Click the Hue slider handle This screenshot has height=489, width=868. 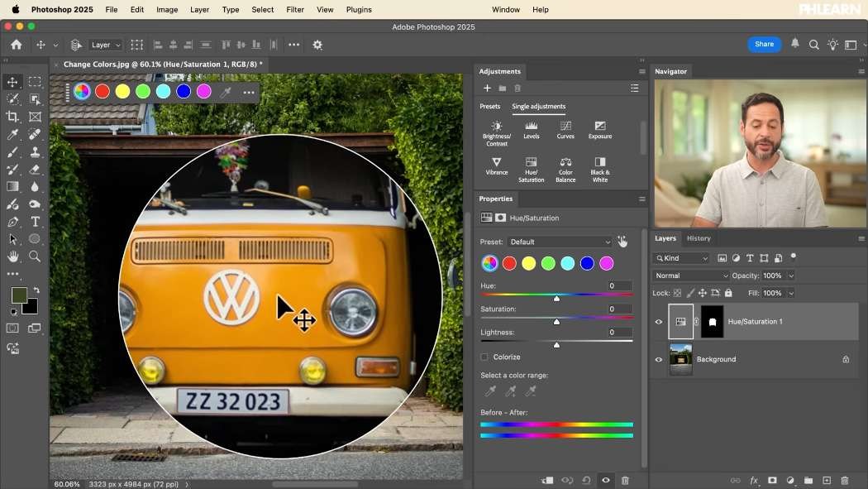pos(556,299)
